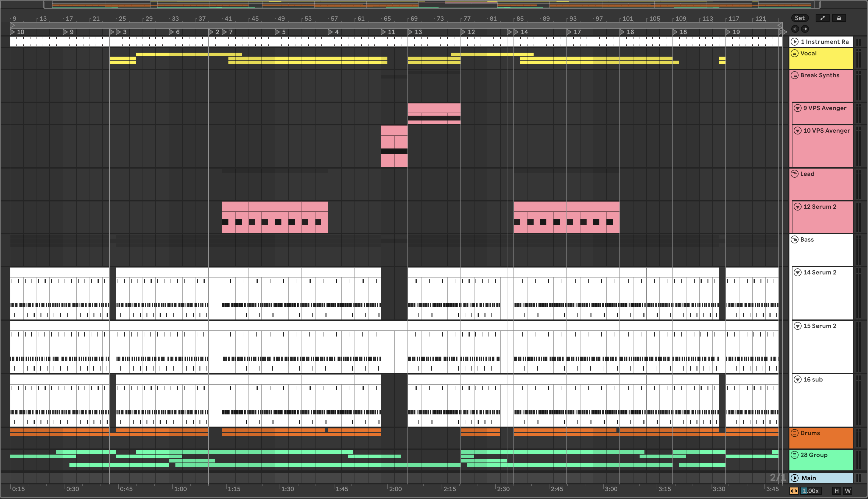
Task: Click the Bass group fold icon
Action: [x=795, y=239]
